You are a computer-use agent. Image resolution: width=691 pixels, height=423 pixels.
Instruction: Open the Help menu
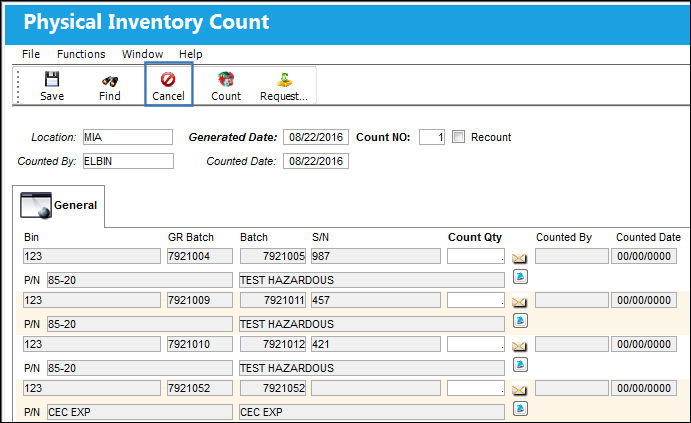190,54
